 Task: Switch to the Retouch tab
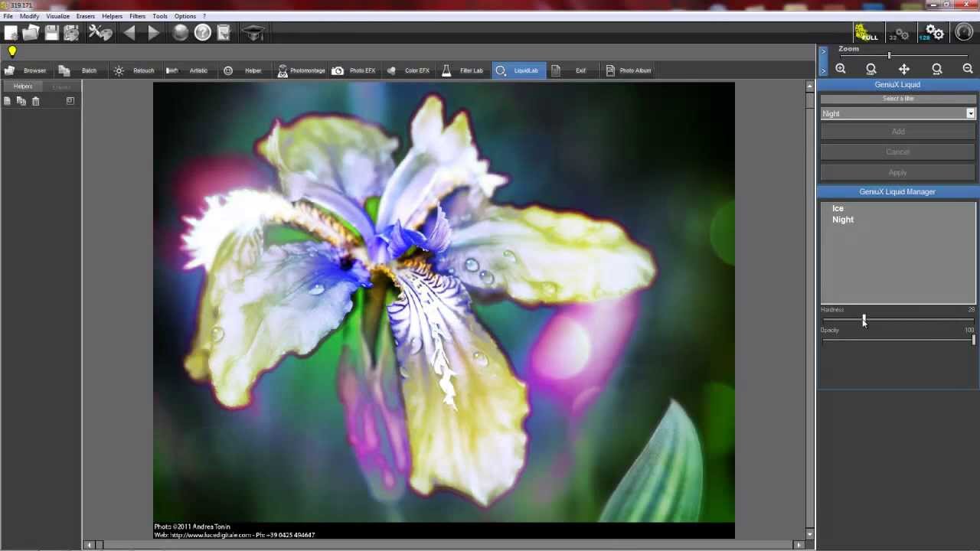tap(134, 70)
